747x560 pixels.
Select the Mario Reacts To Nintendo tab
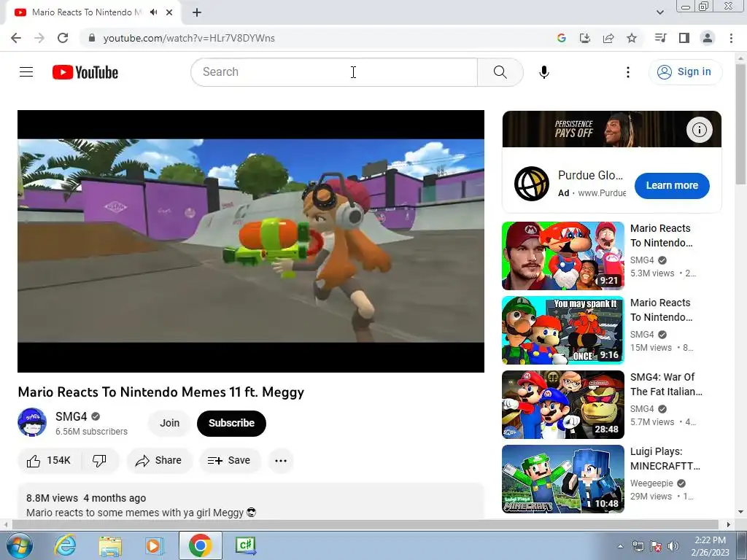click(x=93, y=12)
